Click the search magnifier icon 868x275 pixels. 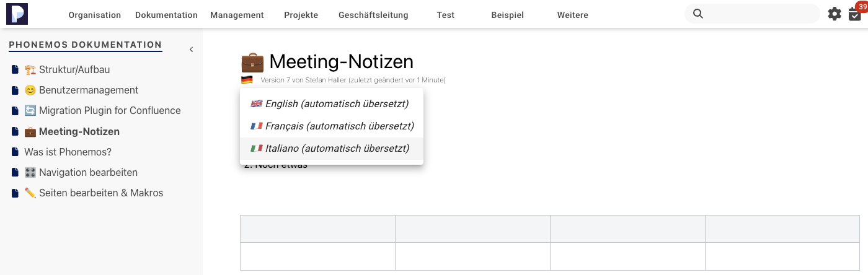pos(698,14)
